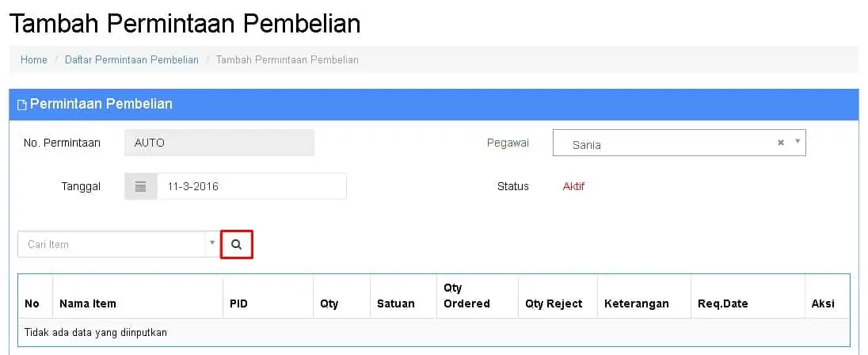Click the Nama Item column header
The height and width of the screenshot is (355, 868).
[88, 303]
